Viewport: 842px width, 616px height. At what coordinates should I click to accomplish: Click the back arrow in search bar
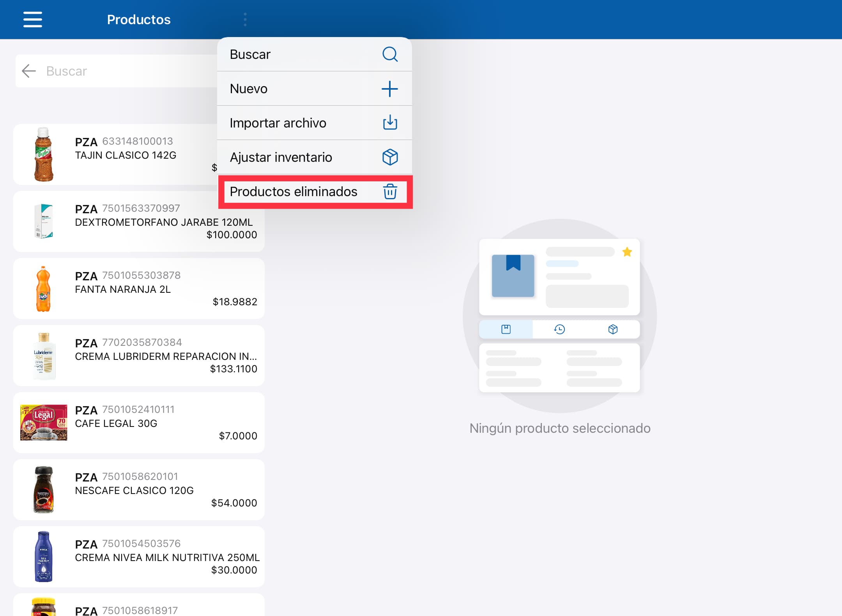tap(29, 71)
